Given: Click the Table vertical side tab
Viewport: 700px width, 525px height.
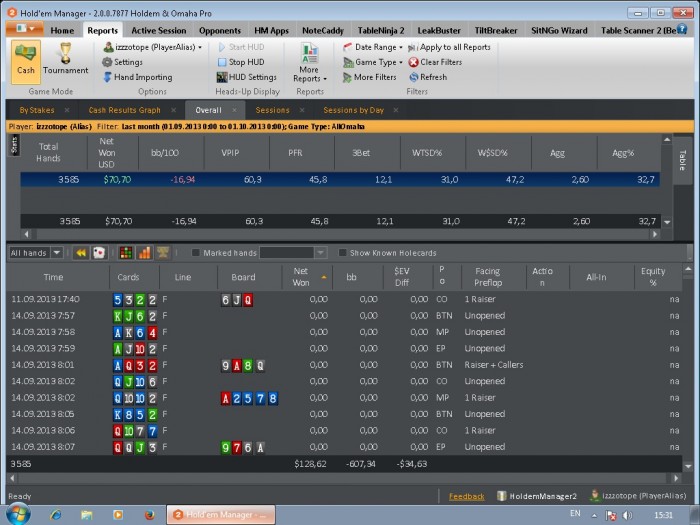Looking at the screenshot, I should [682, 160].
